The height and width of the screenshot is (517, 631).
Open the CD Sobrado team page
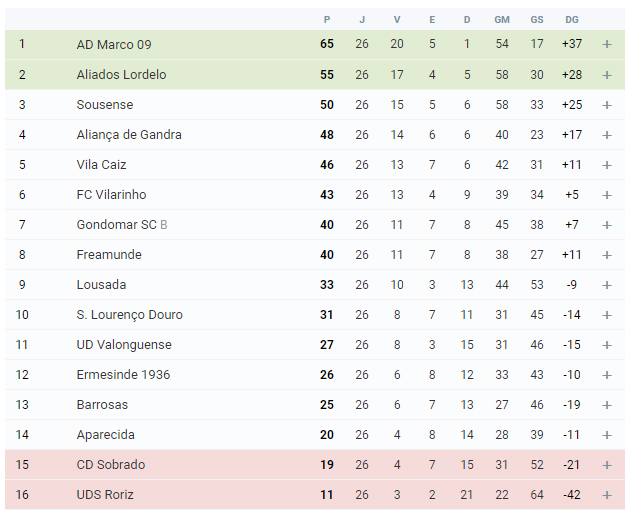(111, 465)
